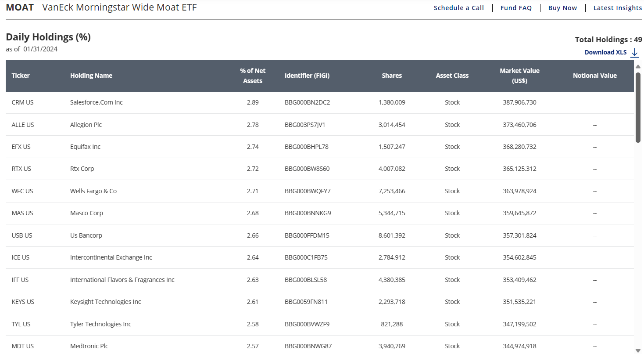Click the 2.89 net assets value for Salesforce
This screenshot has width=644, height=354.
[x=253, y=102]
